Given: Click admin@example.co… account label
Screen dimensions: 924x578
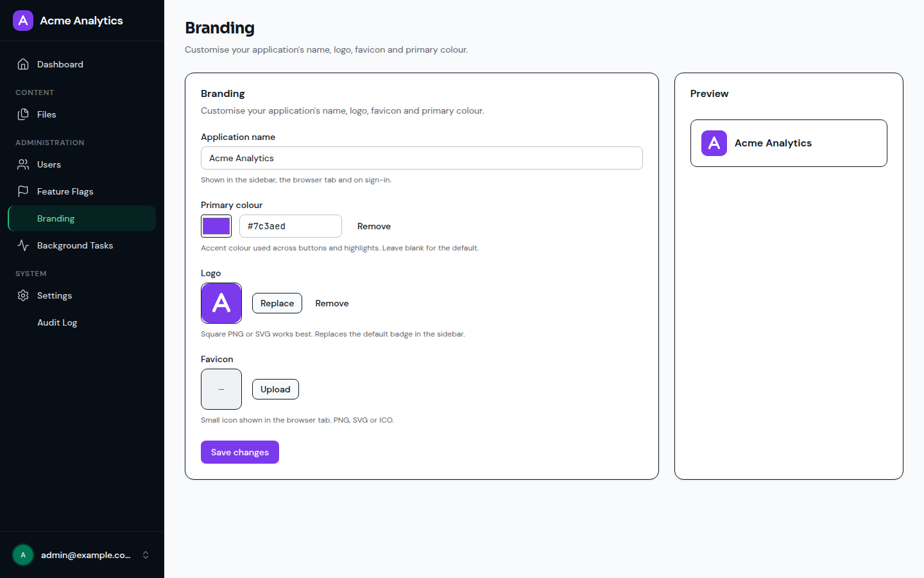Looking at the screenshot, I should point(86,555).
